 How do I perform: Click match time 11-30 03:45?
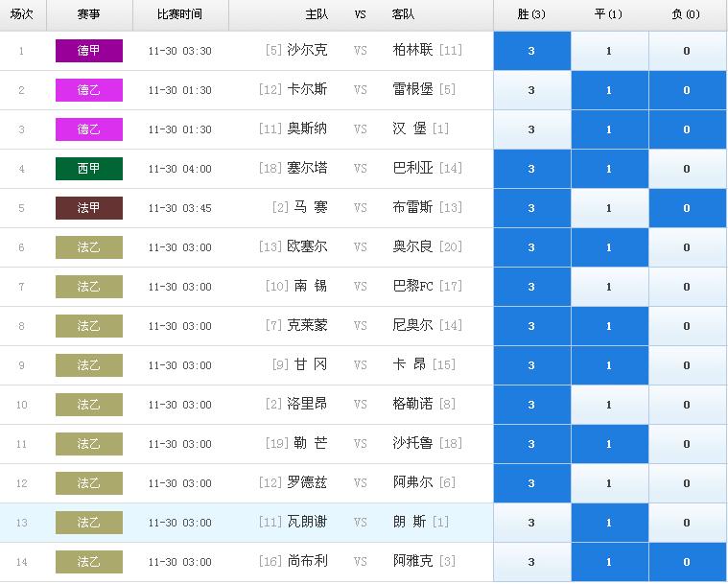tap(180, 208)
